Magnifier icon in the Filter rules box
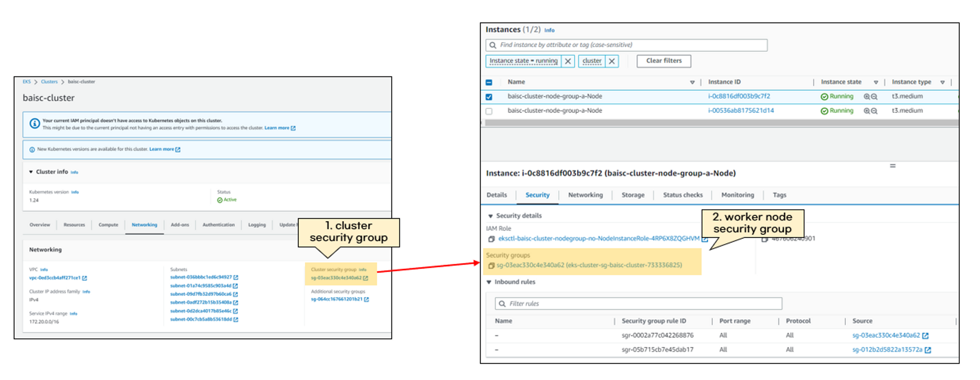980x380 pixels. pos(502,304)
